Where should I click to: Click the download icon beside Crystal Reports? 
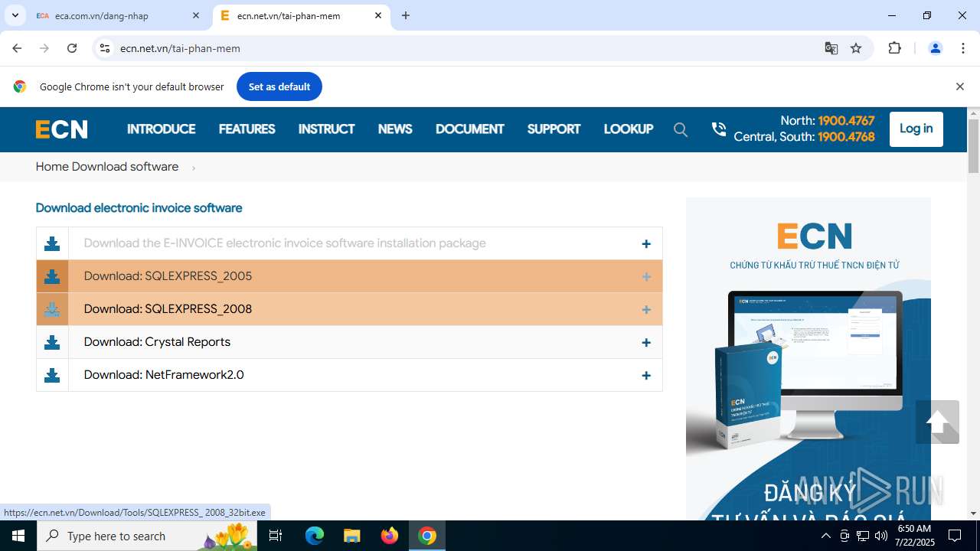pos(52,342)
